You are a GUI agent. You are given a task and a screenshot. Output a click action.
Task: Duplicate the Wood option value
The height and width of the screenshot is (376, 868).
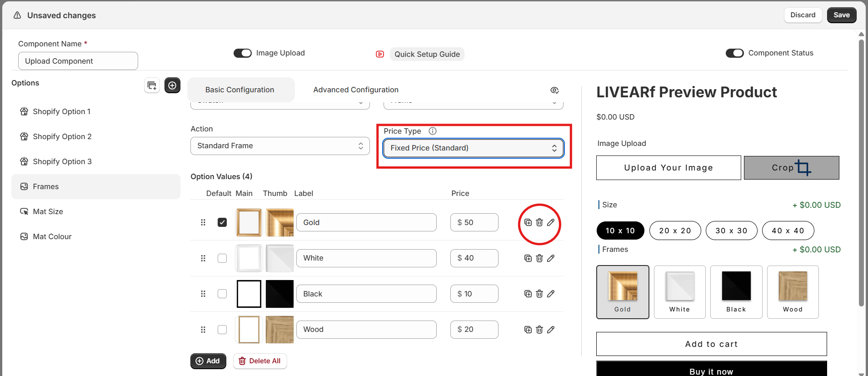coord(528,330)
